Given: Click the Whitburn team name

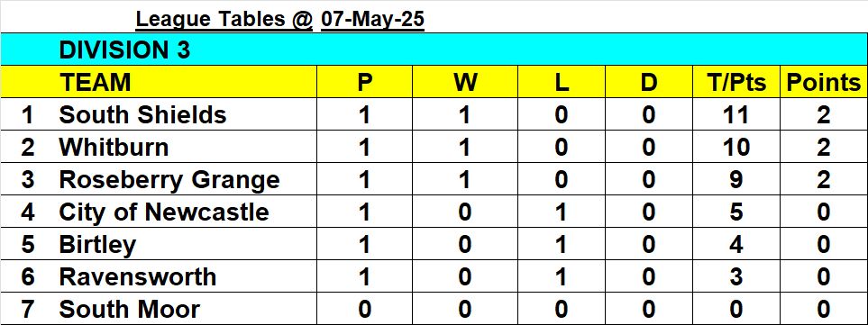Looking at the screenshot, I should (x=114, y=148).
